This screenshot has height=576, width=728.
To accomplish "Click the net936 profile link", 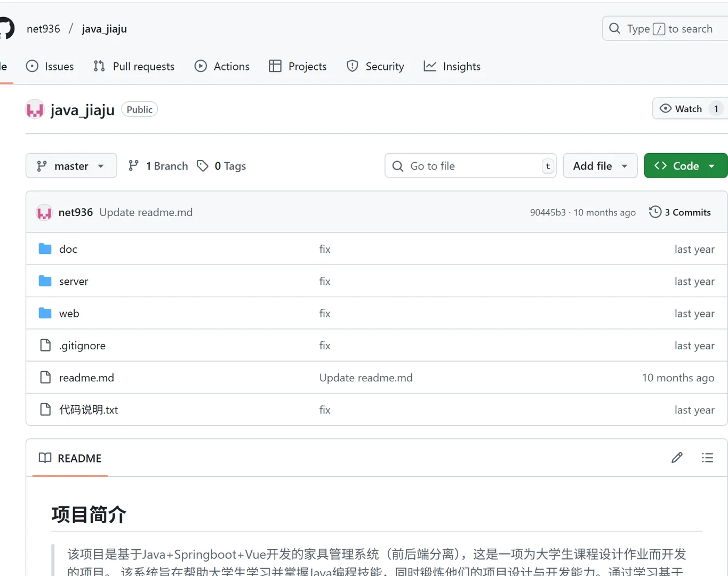I will point(43,28).
